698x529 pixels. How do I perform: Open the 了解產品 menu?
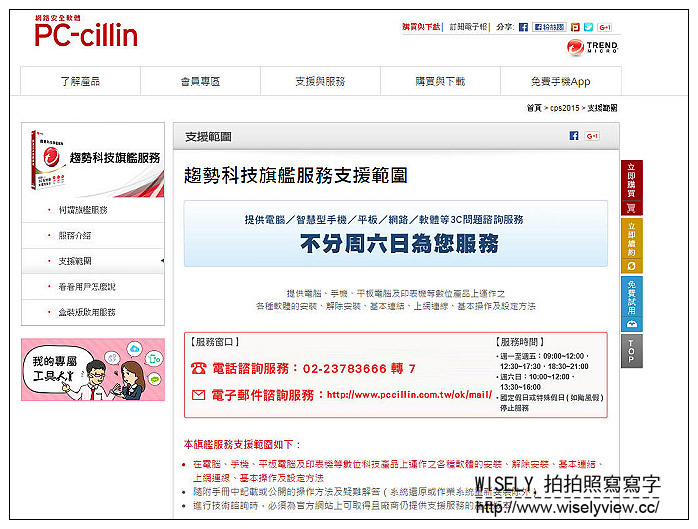81,81
